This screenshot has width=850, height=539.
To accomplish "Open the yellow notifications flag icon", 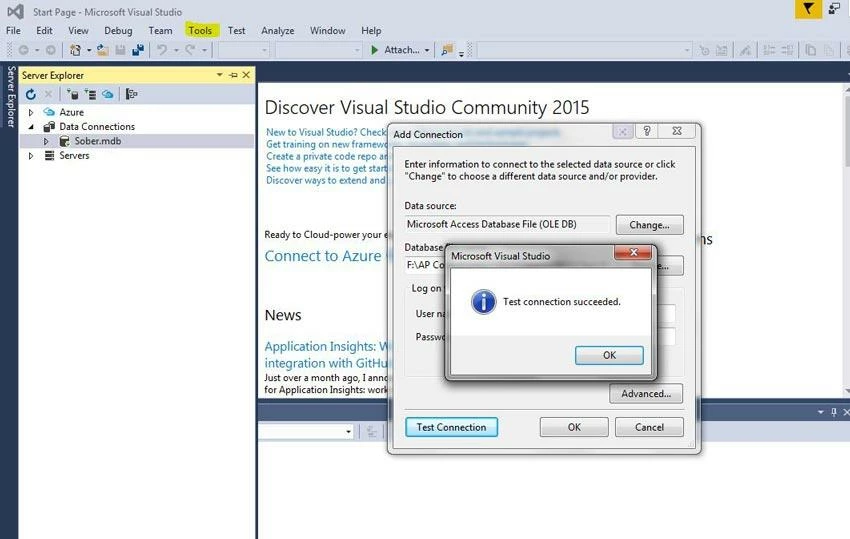I will pos(808,9).
